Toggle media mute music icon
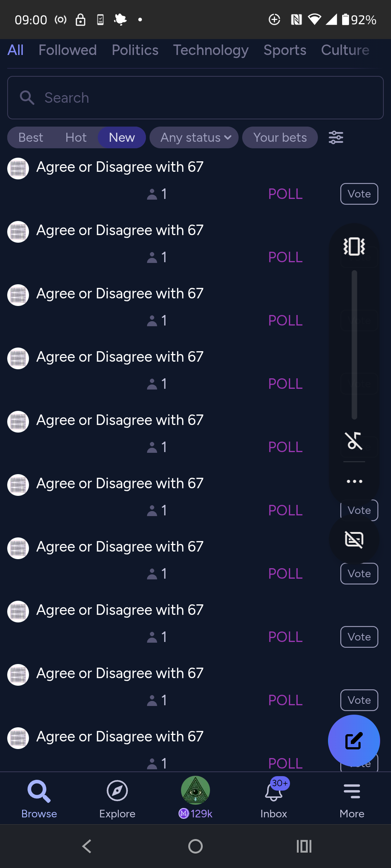391x868 pixels. [x=354, y=441]
